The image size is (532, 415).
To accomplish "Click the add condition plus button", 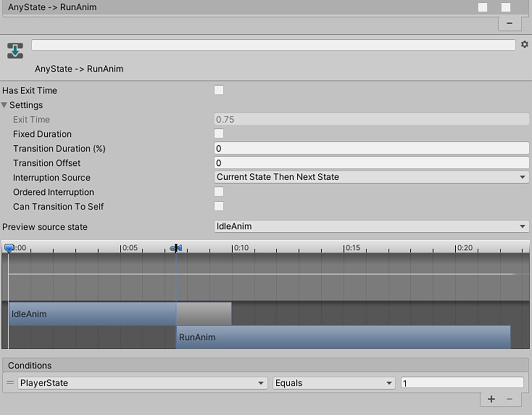I will [x=491, y=399].
